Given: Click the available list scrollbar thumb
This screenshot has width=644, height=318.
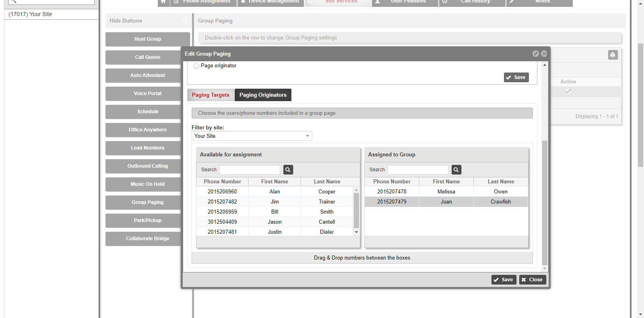Looking at the screenshot, I should (x=356, y=210).
